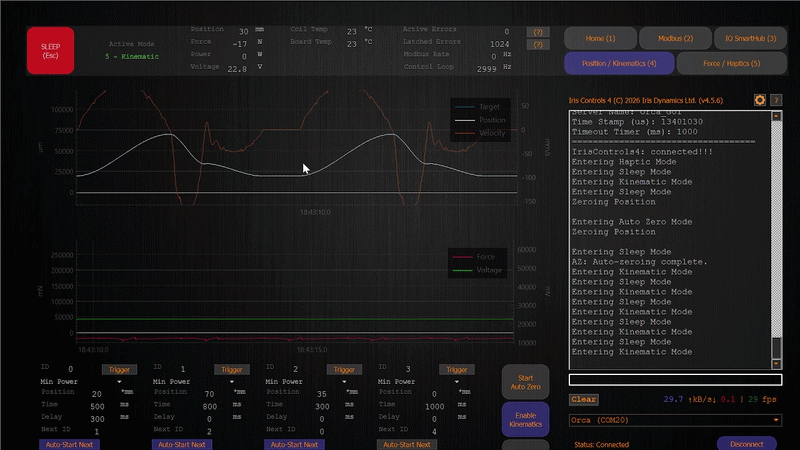
Task: Click the (?) next to Latched Errors
Action: [540, 45]
